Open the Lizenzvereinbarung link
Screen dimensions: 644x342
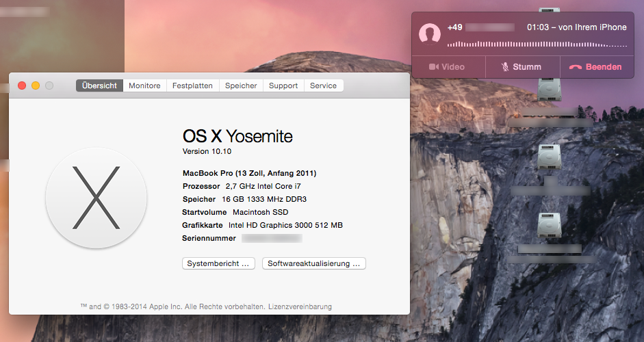(x=300, y=306)
